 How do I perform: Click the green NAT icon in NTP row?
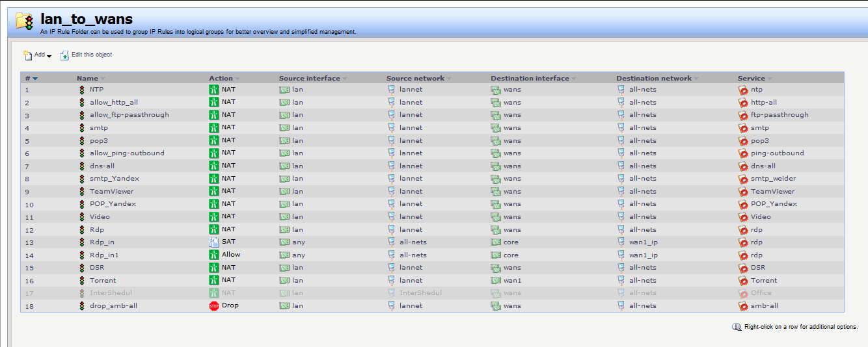click(213, 90)
